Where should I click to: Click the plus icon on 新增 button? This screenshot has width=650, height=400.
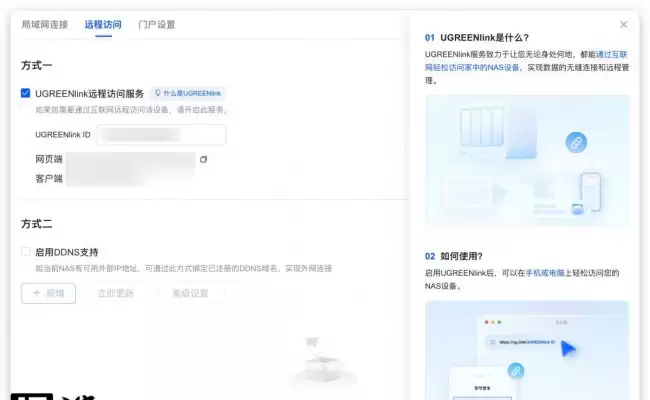(36, 293)
